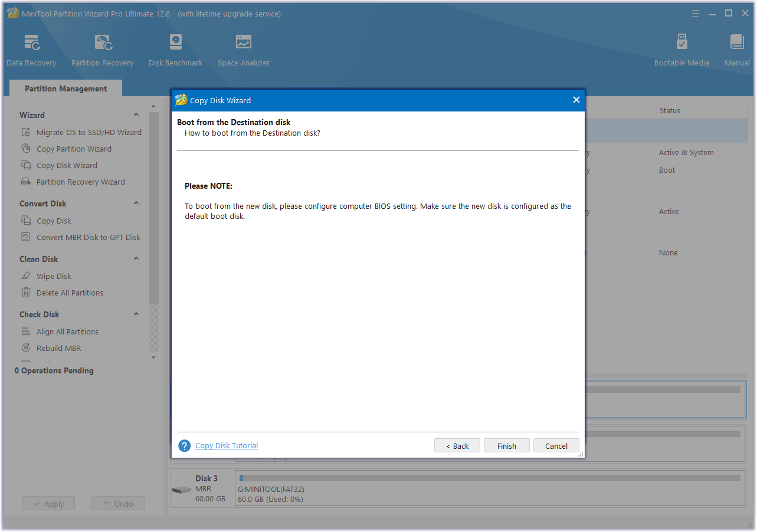Click sidebar scrollbar up arrow

tap(154, 107)
